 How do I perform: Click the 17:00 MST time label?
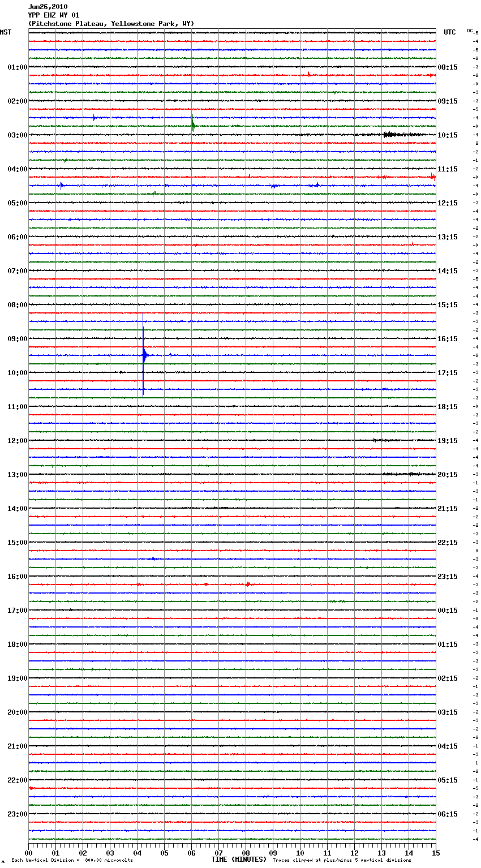[17, 611]
